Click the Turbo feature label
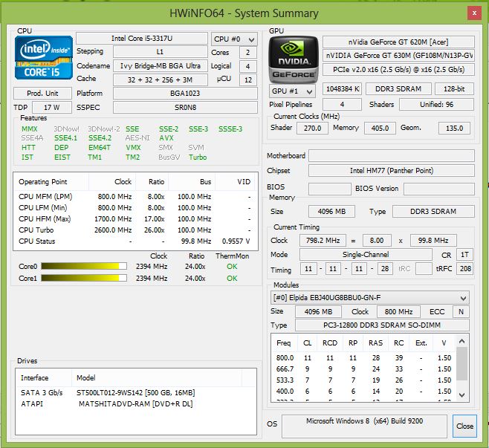The image size is (489, 448). (198, 157)
